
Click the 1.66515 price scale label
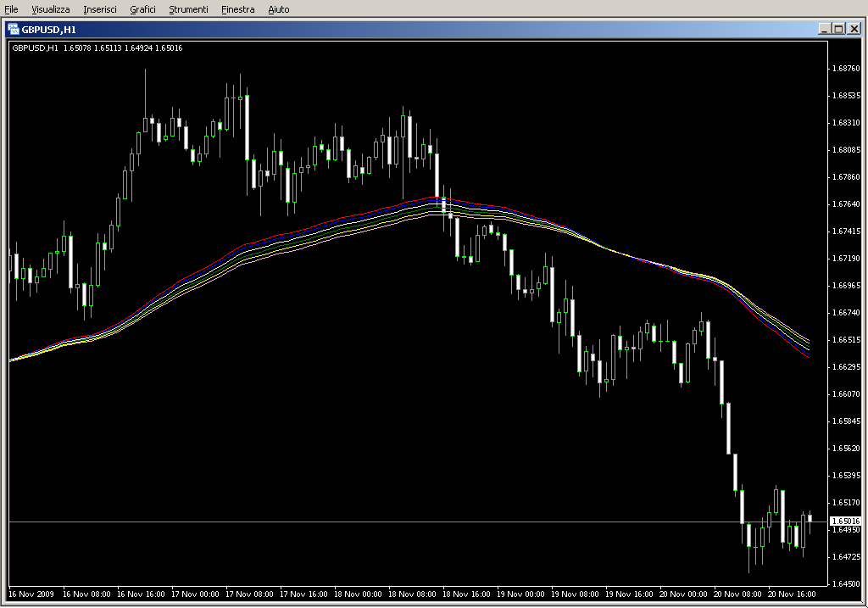point(847,340)
